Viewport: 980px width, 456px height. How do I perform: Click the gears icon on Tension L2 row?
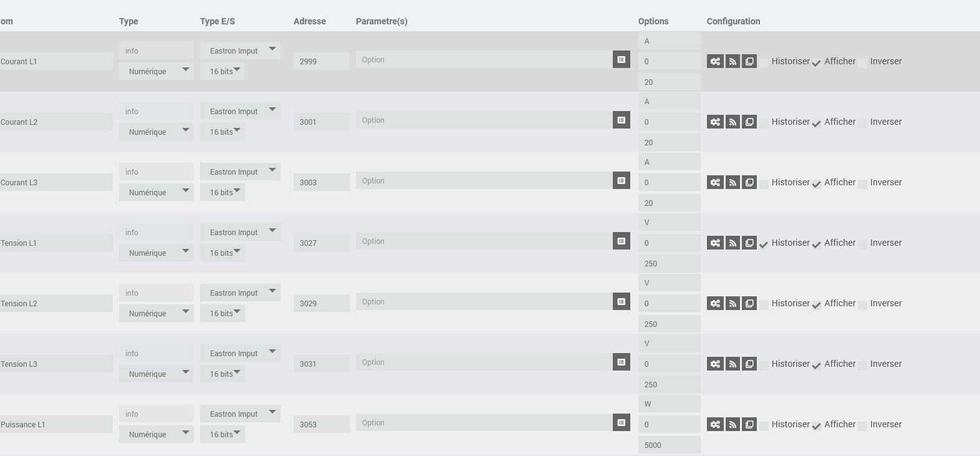click(x=715, y=303)
